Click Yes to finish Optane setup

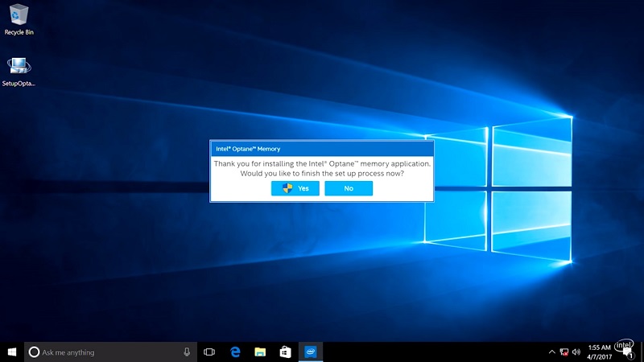295,188
